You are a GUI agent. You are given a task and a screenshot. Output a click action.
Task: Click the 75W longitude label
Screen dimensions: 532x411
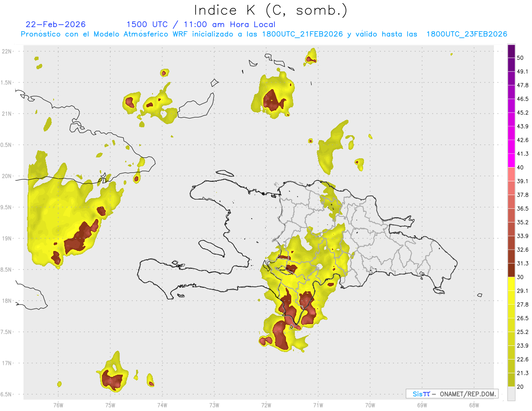110,405
